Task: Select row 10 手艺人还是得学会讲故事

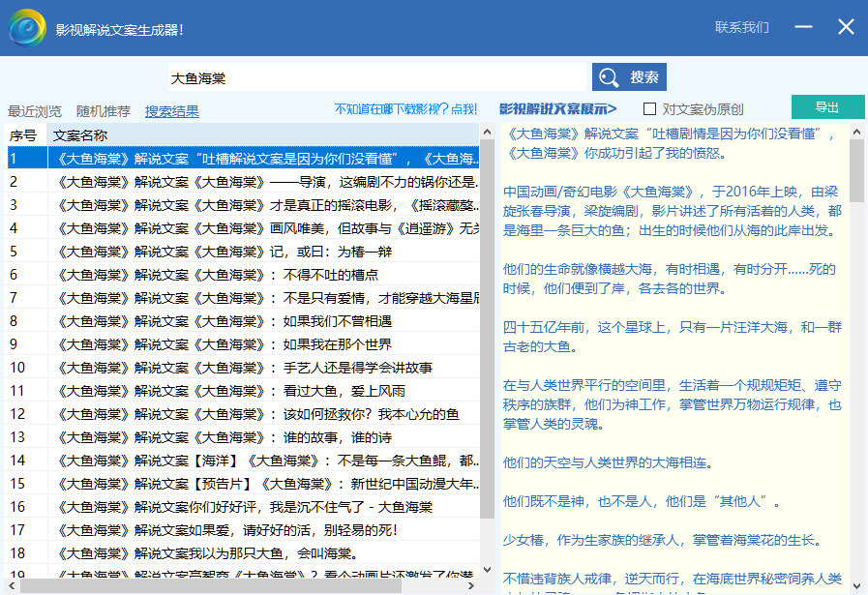Action: pos(243,368)
